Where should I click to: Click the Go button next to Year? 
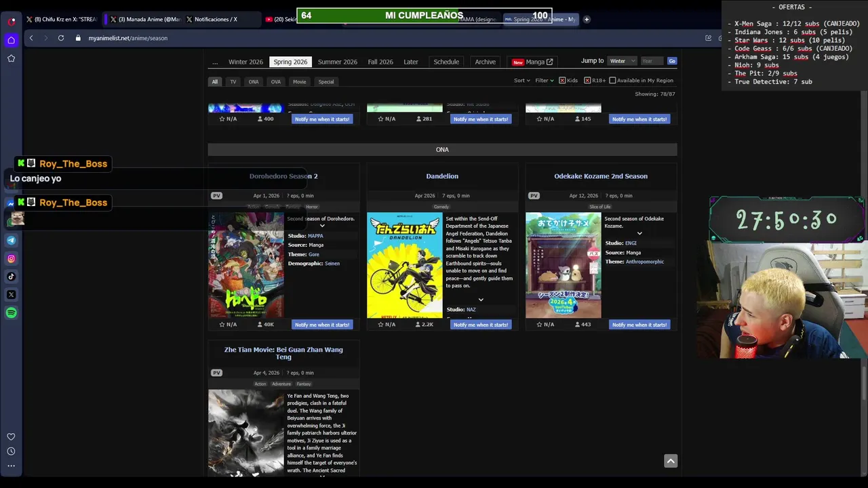tap(672, 61)
